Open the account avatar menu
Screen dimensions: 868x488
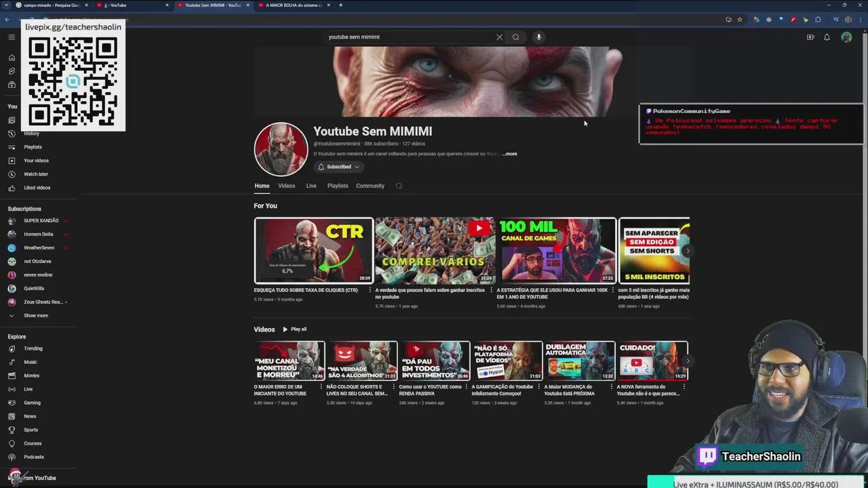pos(846,37)
